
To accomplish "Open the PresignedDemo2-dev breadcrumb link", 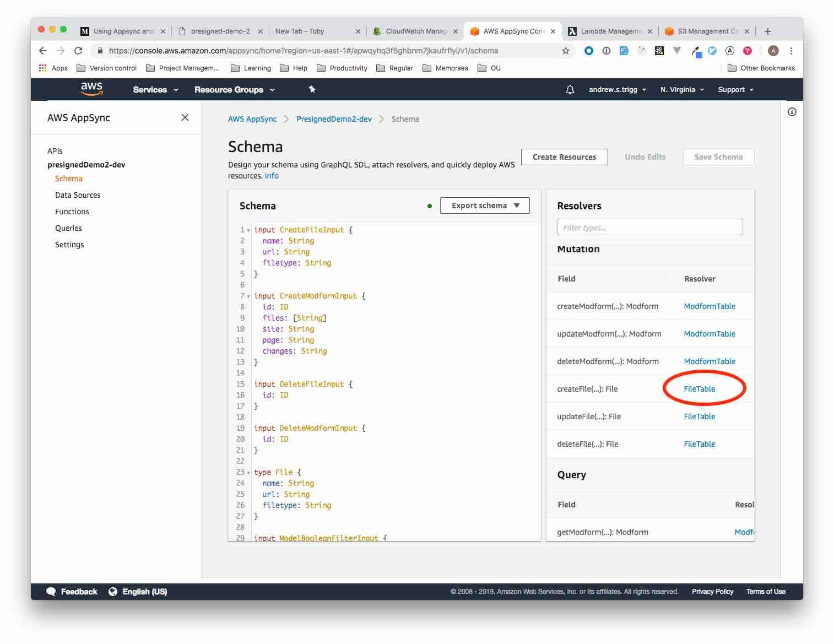I will click(334, 119).
